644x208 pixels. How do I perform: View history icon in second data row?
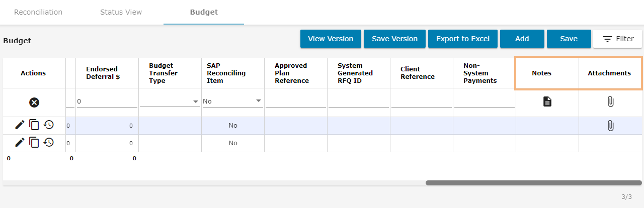(x=48, y=143)
